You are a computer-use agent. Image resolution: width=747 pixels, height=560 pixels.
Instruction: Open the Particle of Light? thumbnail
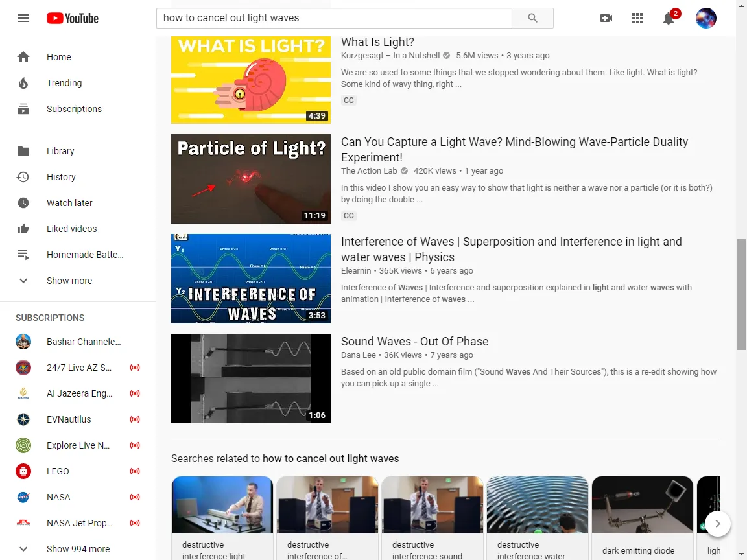click(250, 179)
